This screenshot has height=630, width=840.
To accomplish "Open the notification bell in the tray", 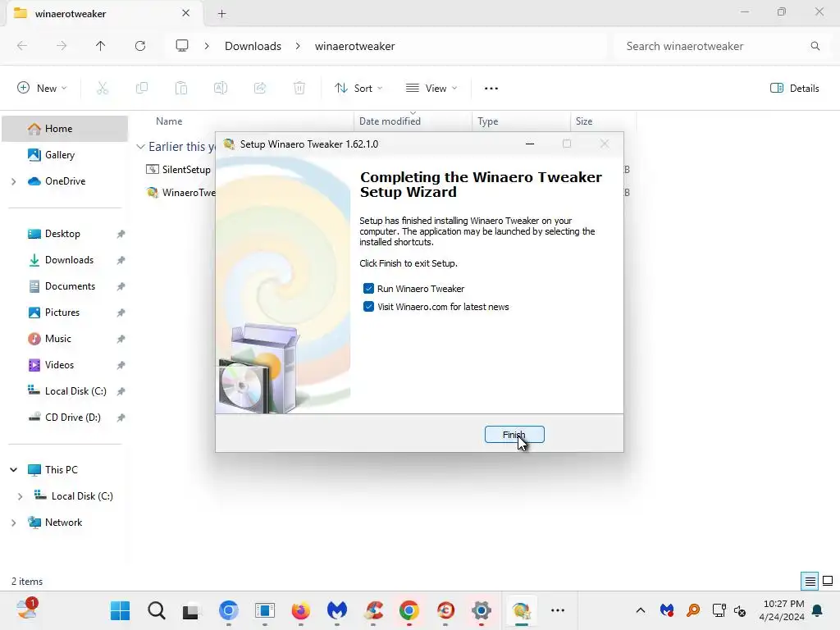I will [x=818, y=610].
